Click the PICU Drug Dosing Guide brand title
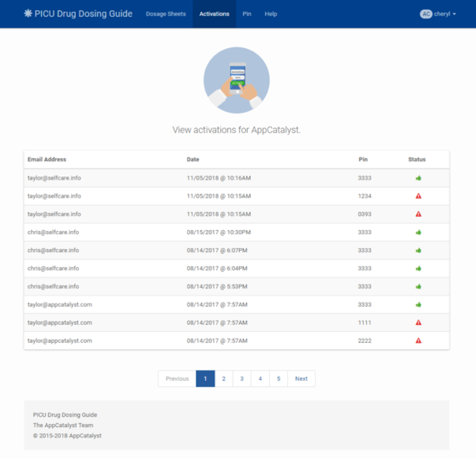This screenshot has height=459, width=476. pos(83,14)
